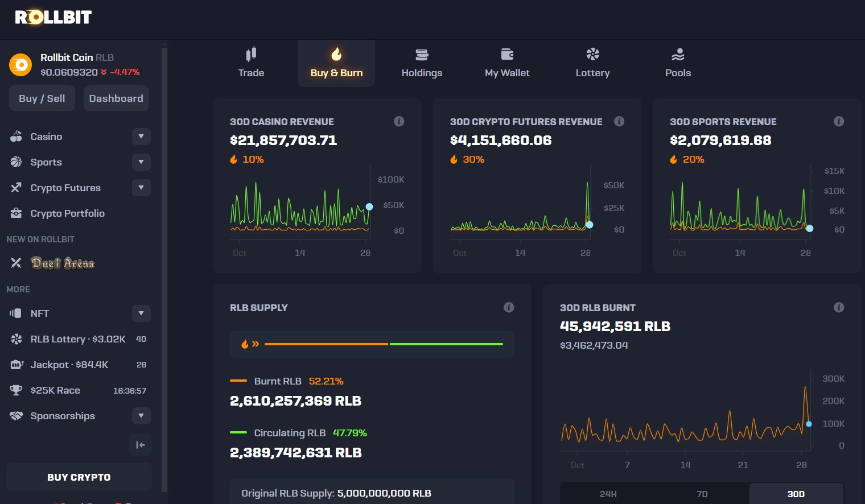Click the BUY CRYPTO button
The width and height of the screenshot is (865, 504).
click(x=79, y=477)
